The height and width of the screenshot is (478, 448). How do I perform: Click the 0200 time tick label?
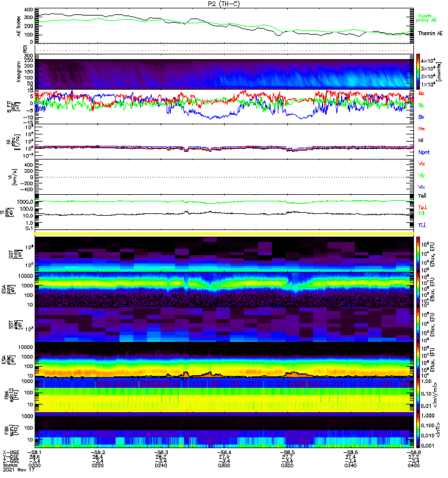pos(34,465)
